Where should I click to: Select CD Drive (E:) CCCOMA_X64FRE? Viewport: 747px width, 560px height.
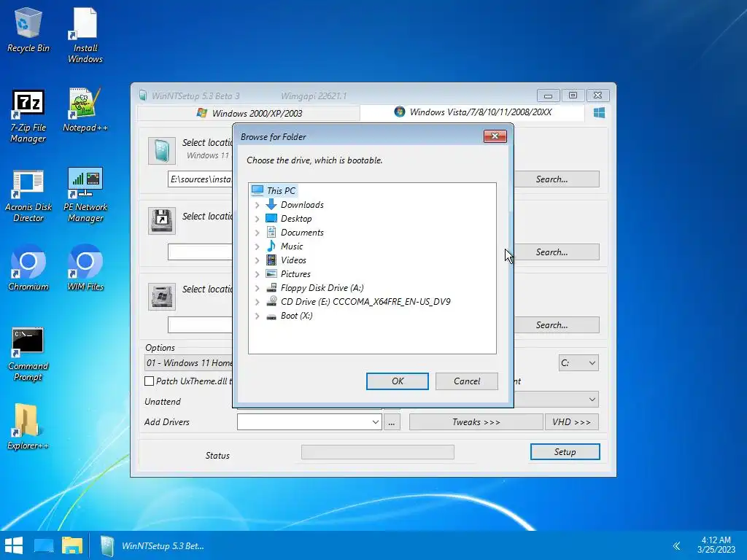[365, 301]
